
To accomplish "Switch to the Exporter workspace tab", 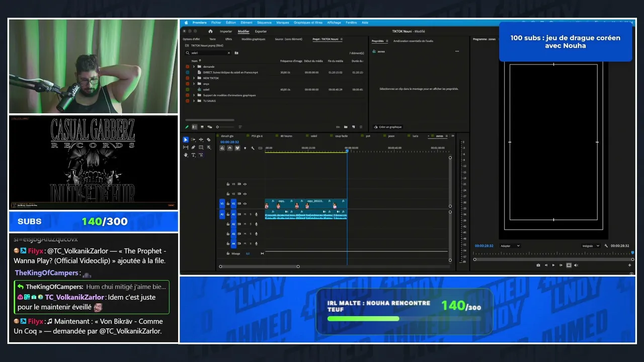I will click(261, 31).
